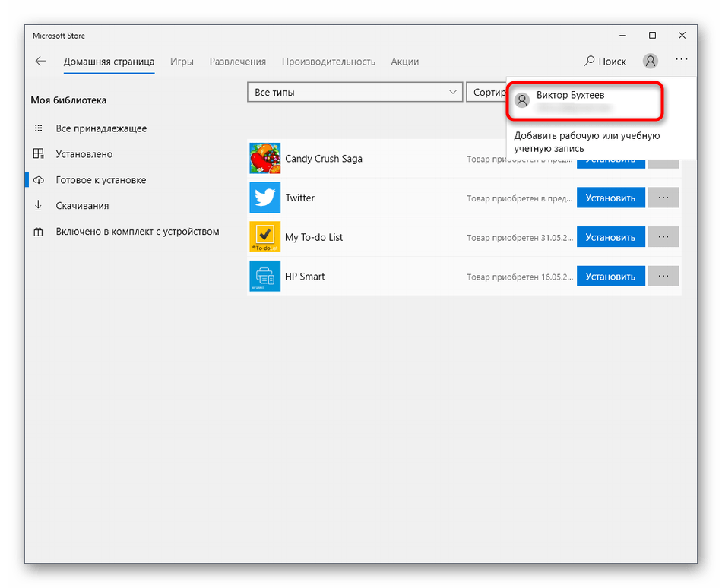Open more options for Twitter row
This screenshot has width=722, height=588.
(x=663, y=198)
